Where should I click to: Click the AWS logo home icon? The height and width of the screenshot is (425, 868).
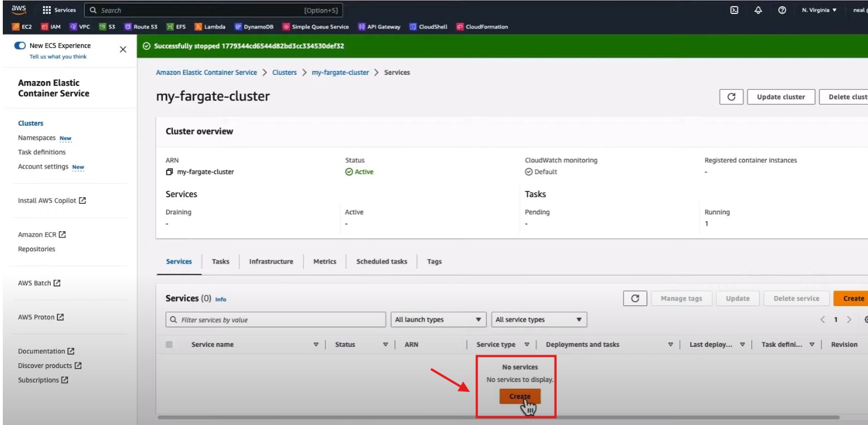[x=18, y=10]
